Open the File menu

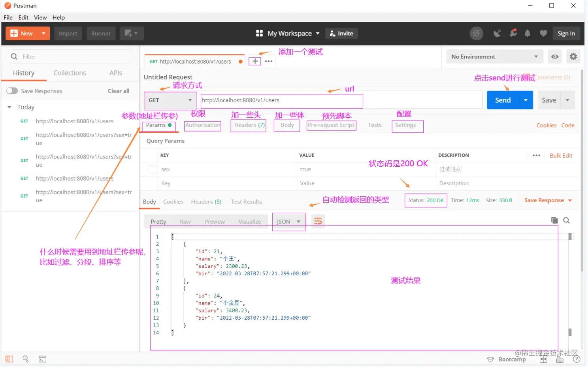[x=8, y=17]
